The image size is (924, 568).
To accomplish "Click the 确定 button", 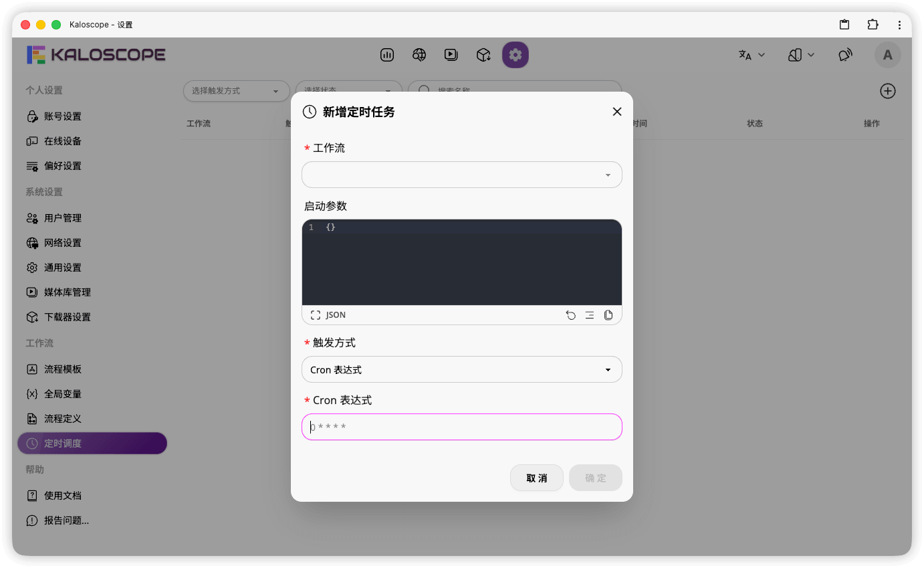I will tap(596, 478).
